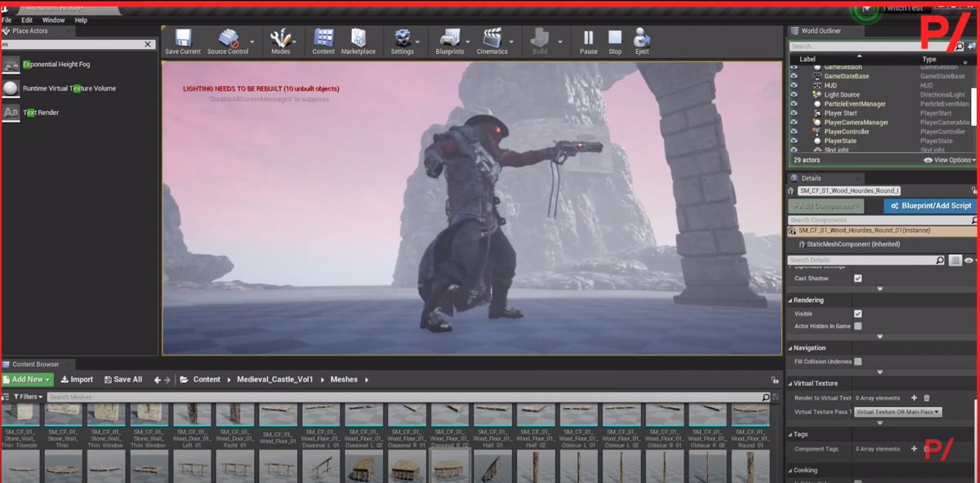Eject from the player controller
Image resolution: width=980 pixels, height=483 pixels.
tap(642, 42)
